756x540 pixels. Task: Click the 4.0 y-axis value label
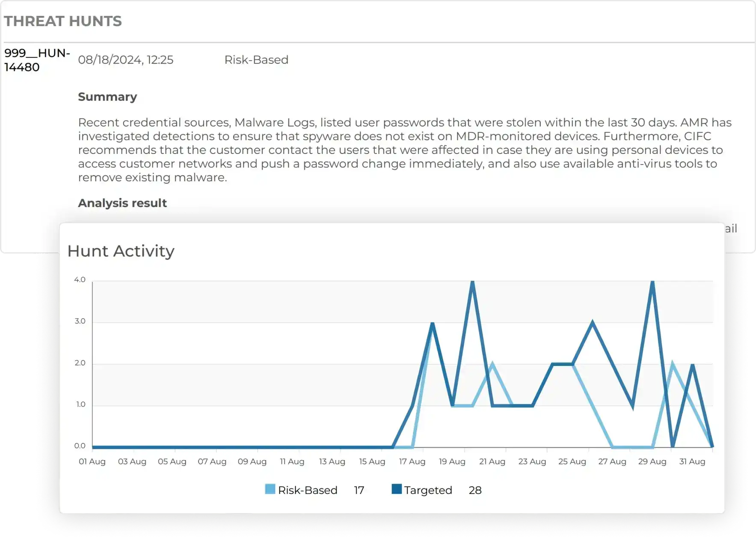80,280
